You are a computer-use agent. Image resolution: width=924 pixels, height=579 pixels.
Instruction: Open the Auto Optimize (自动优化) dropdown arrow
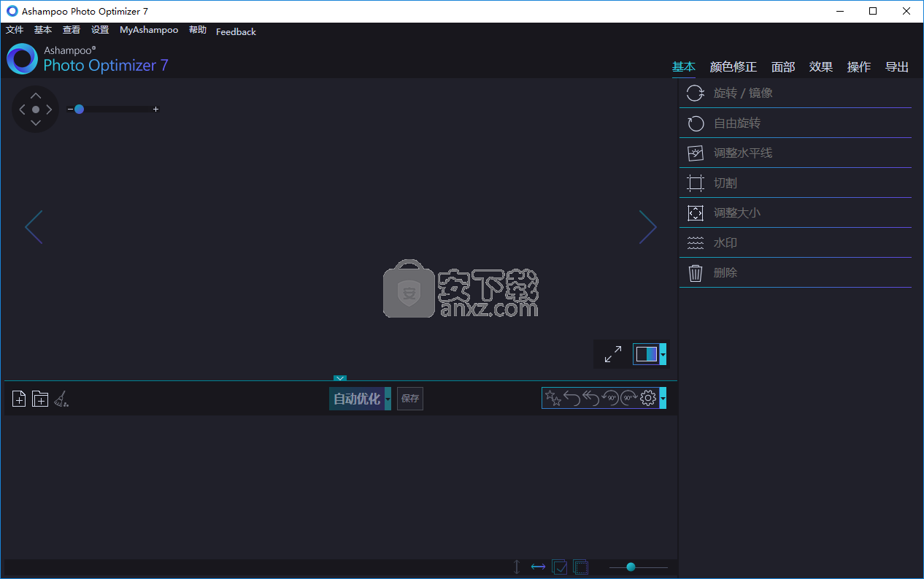click(x=388, y=399)
